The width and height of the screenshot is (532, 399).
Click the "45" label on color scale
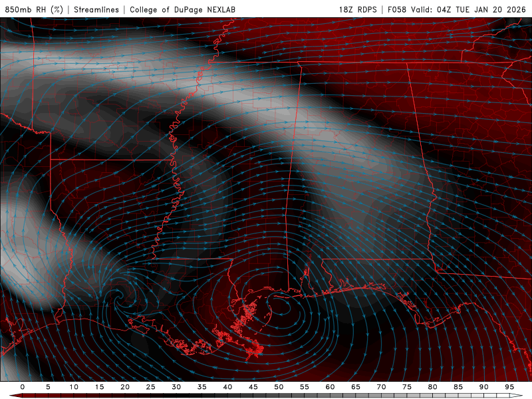253,387
